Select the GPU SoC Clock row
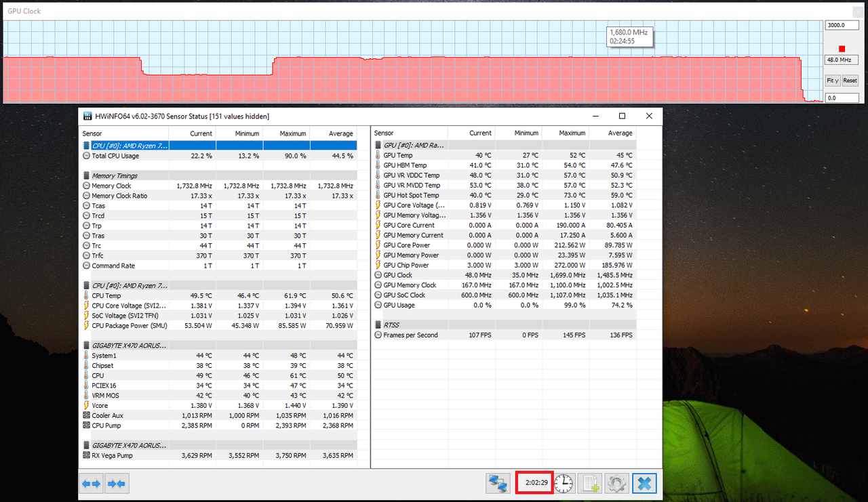868x502 pixels. point(505,295)
